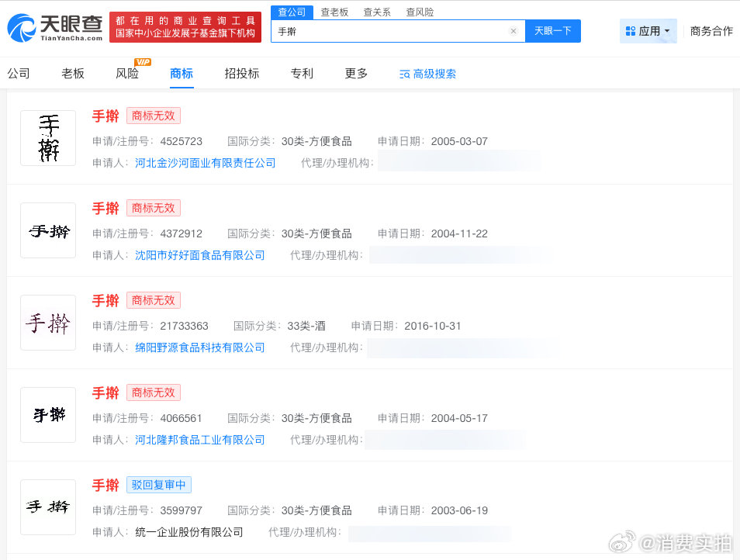Click the 驳回复审中 status tag
Viewport: 740px width, 560px height.
pos(158,485)
